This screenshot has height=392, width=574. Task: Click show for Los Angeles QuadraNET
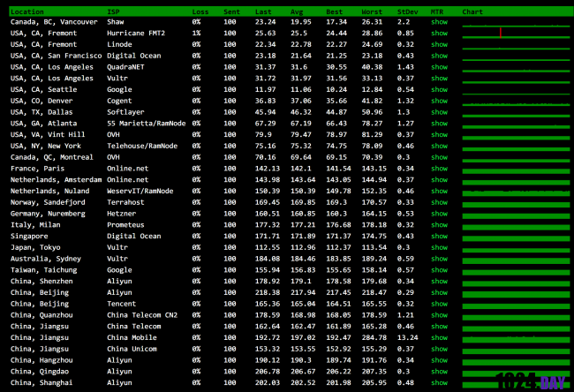click(439, 67)
